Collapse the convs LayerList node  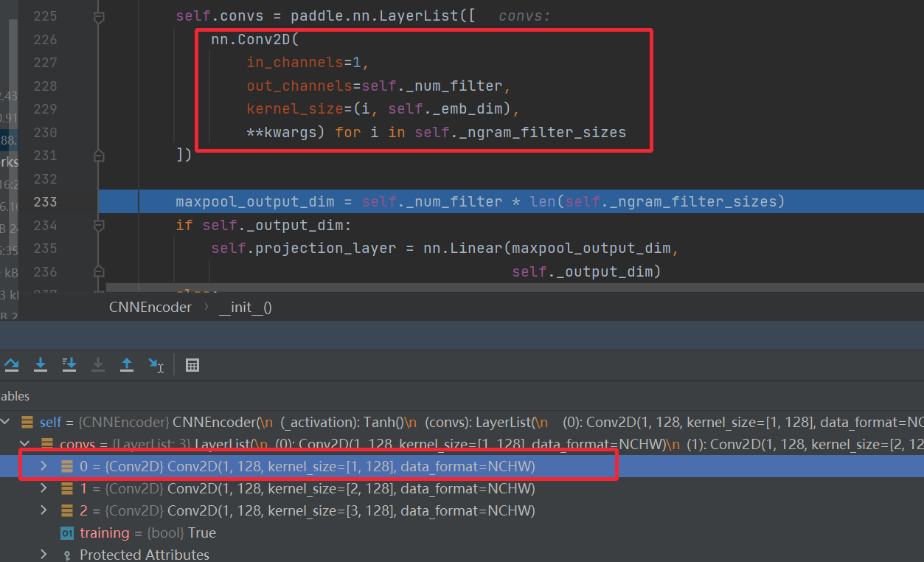(26, 444)
